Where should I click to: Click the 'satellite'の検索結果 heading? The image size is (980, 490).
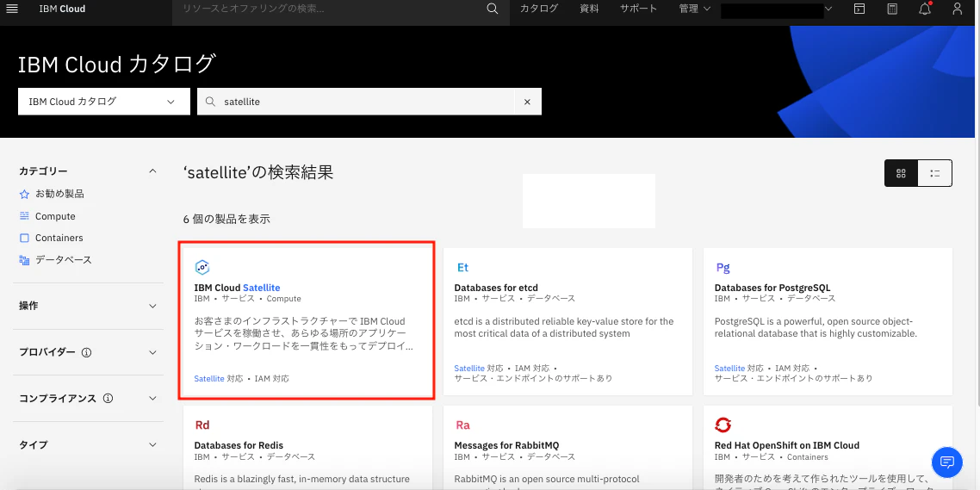pos(258,172)
